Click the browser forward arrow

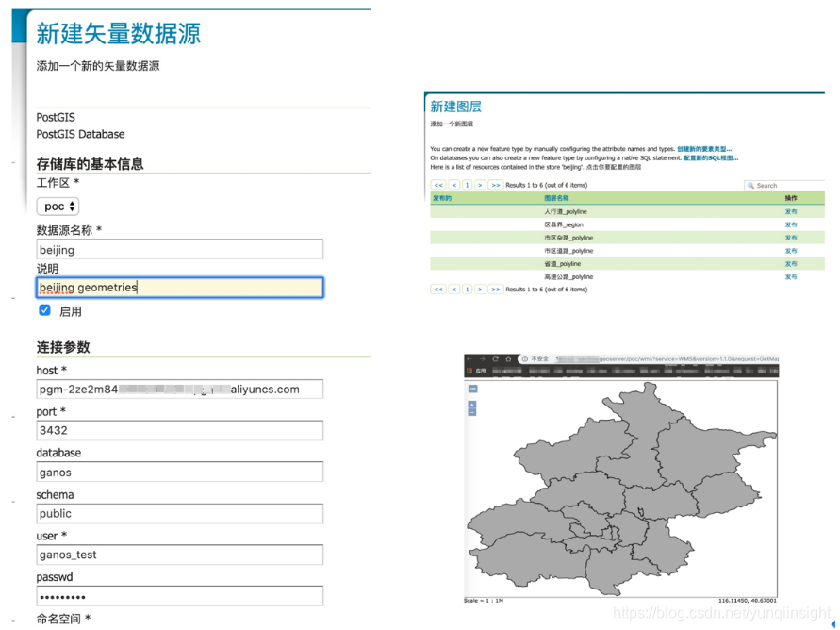482,359
